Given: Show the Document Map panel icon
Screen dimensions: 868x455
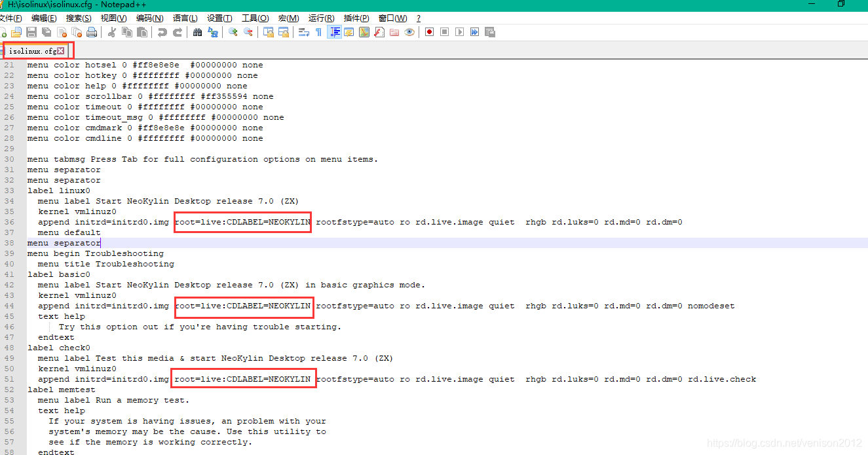Looking at the screenshot, I should (364, 32).
